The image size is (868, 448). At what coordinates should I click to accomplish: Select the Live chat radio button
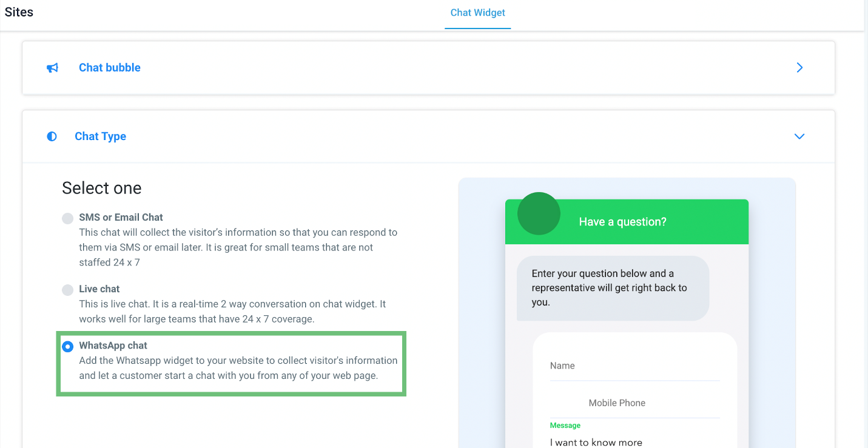[x=68, y=290]
